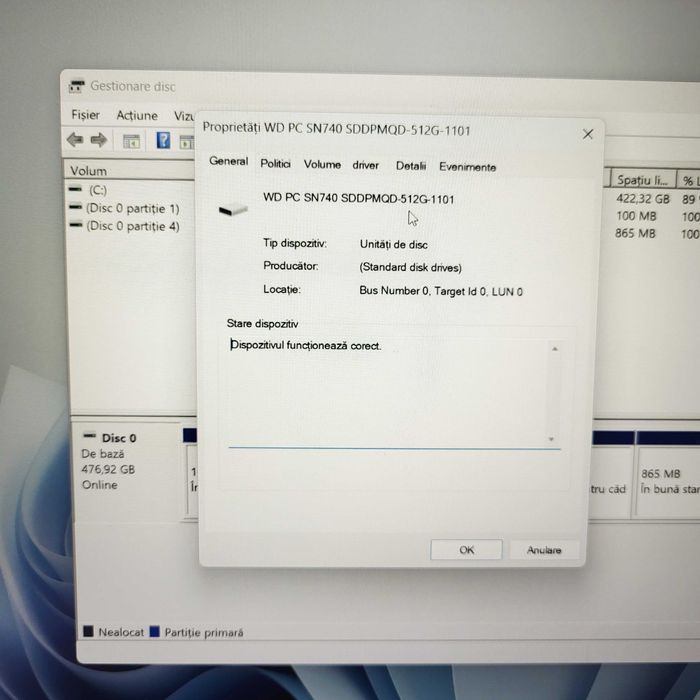Open the Detalii tab
This screenshot has height=700, width=700.
[411, 166]
